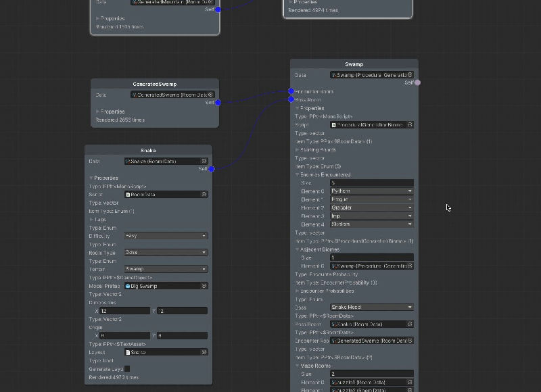Open the Boss dropdown showing Snake Head
Viewport: 541px width, 392px height.
click(371, 307)
